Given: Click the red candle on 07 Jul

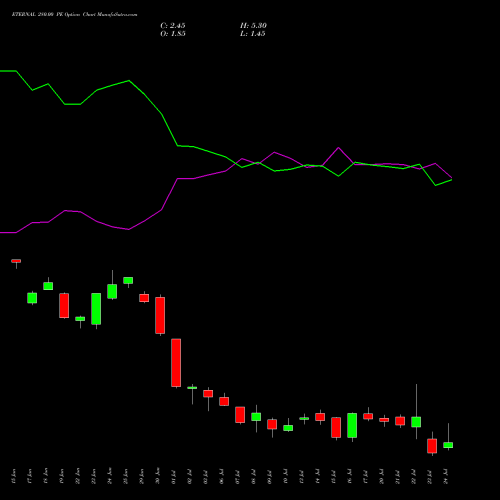Looking at the screenshot, I should pyautogui.click(x=240, y=415).
